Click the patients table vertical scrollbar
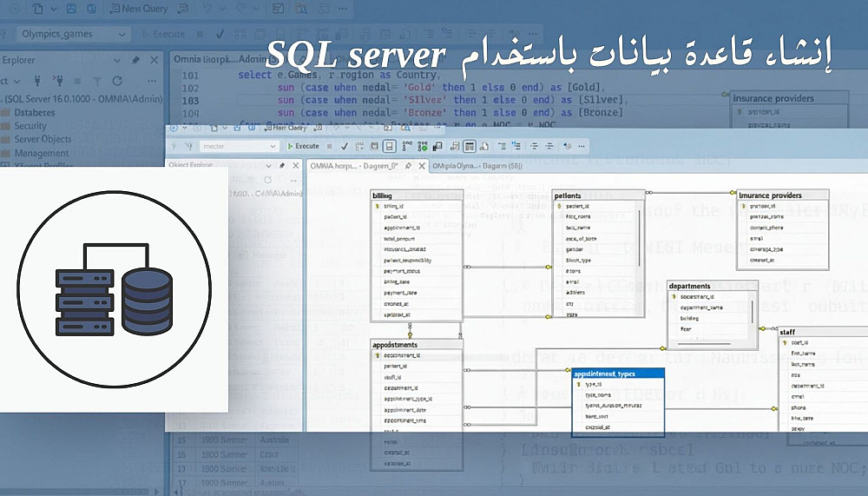The image size is (868, 496). point(640,238)
